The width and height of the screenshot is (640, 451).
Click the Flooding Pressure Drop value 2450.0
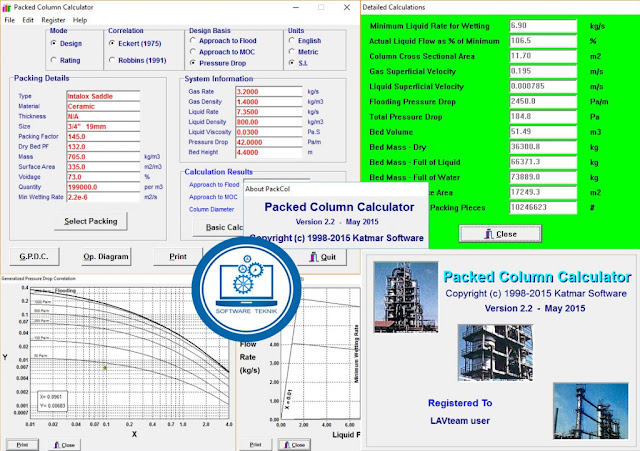tap(543, 101)
